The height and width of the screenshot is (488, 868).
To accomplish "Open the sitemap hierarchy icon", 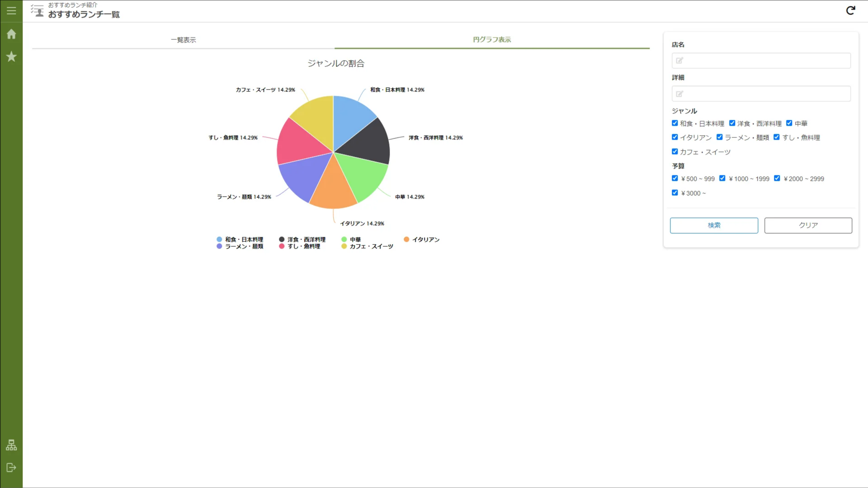I will point(11,445).
